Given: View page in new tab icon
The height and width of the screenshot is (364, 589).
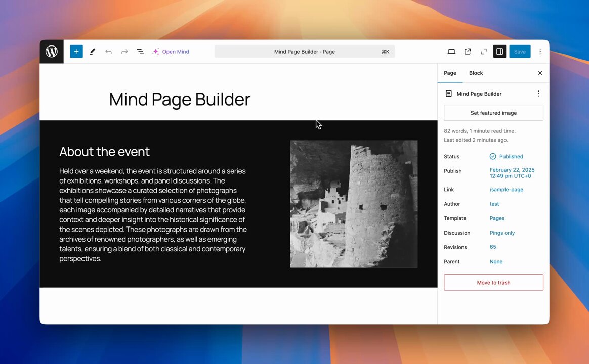Looking at the screenshot, I should coord(468,52).
